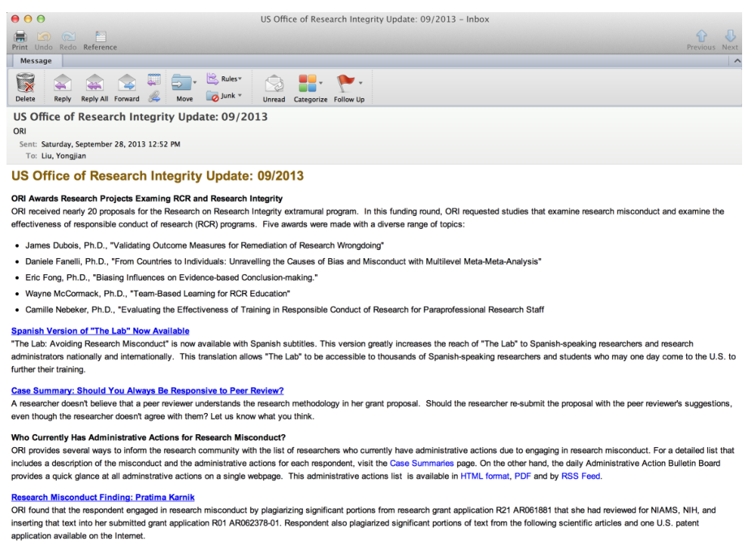This screenshot has width=747, height=560.
Task: Open the Move dropdown arrow
Action: 195,83
